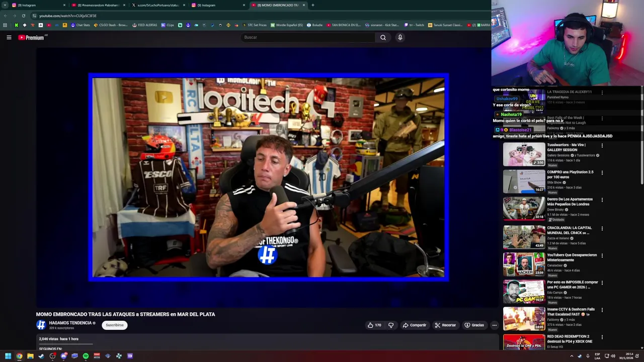Click the Gracias button
This screenshot has height=362, width=644.
click(x=474, y=325)
